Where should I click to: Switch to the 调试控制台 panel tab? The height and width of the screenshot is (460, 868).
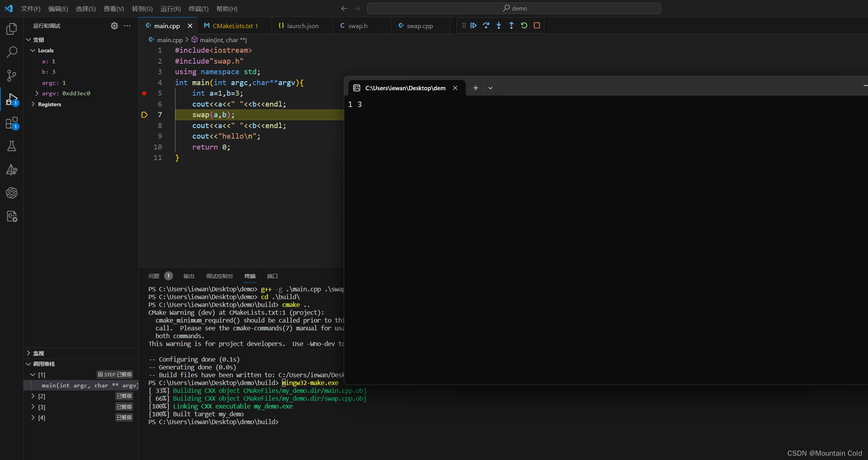tap(219, 276)
